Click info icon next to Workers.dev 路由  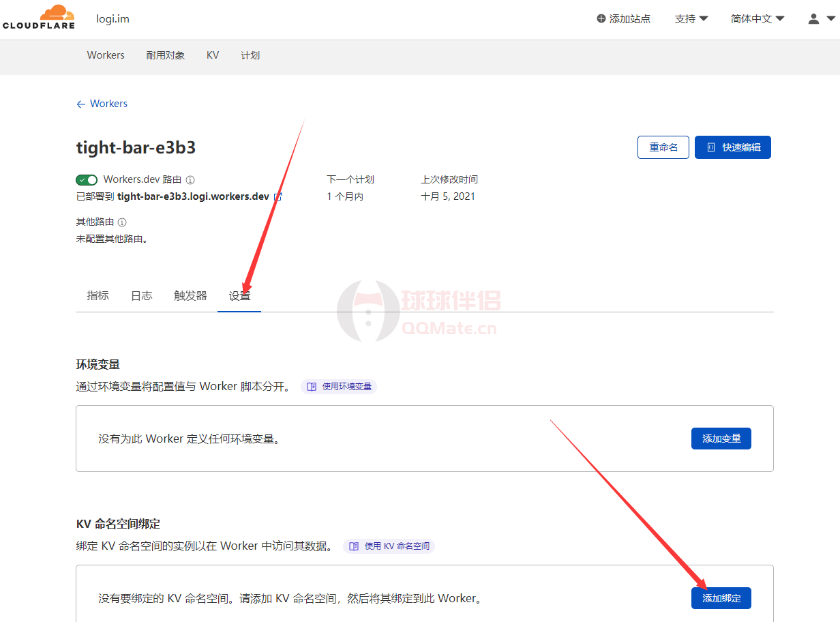190,180
